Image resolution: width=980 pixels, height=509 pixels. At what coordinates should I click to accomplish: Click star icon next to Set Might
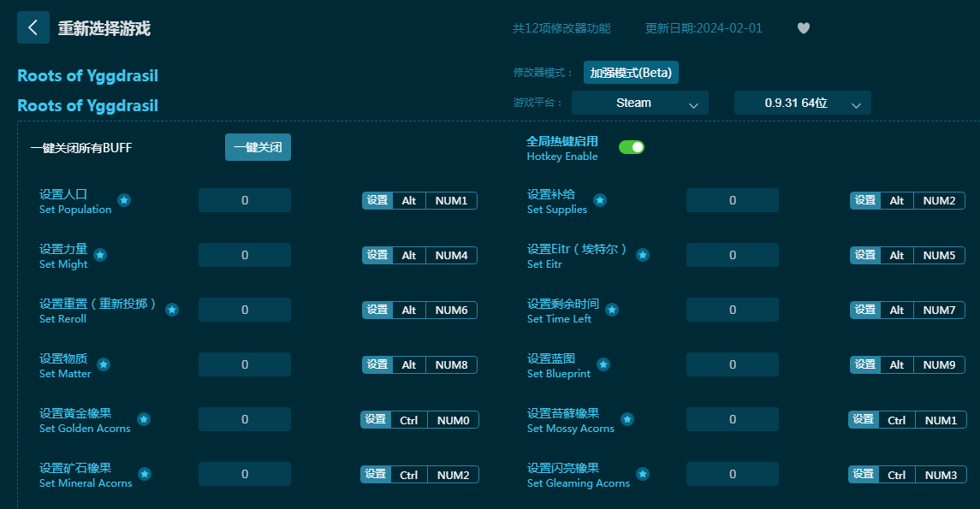click(x=100, y=255)
